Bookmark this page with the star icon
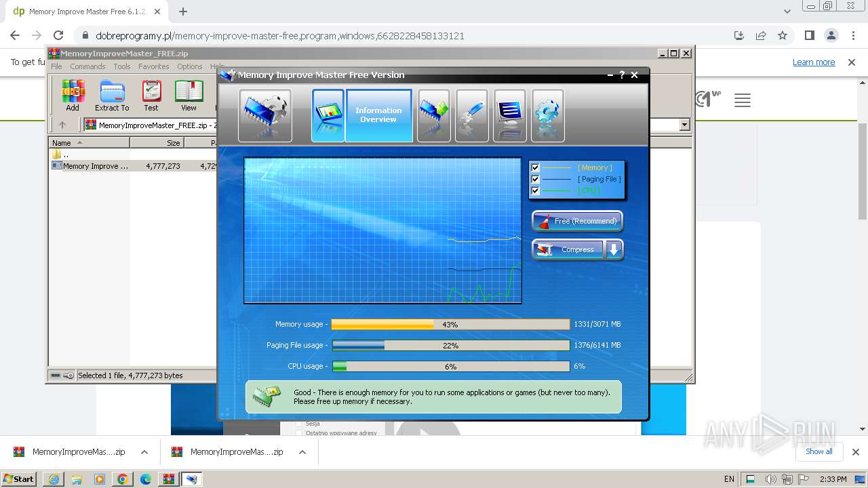868x488 pixels. [783, 35]
